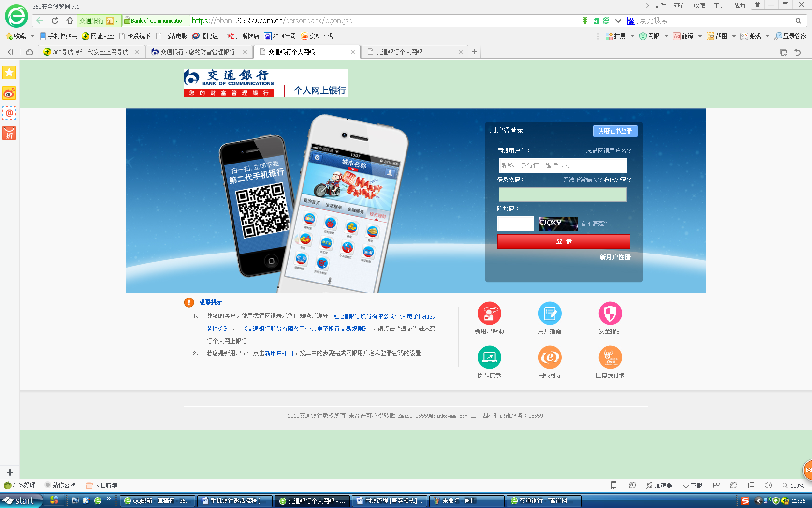Expand address bar dropdown arrow
This screenshot has width=812, height=508.
tap(618, 21)
